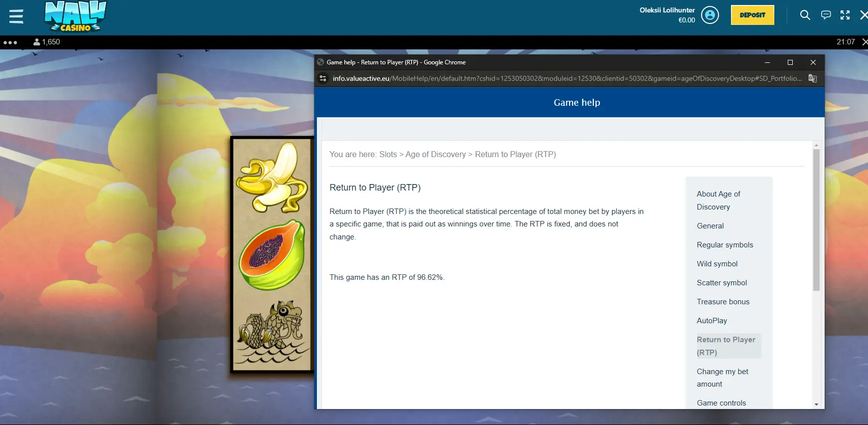
Task: Click the site info icon in address bar
Action: 323,78
